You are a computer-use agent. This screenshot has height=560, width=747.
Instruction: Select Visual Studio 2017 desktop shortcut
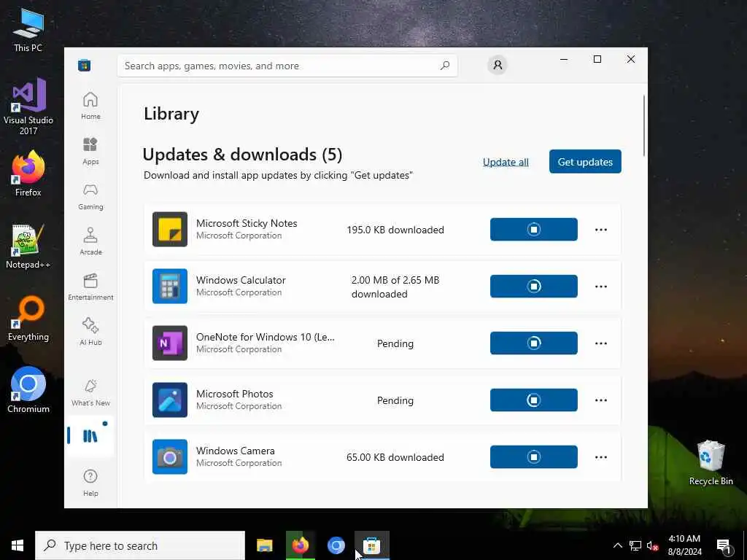tap(28, 106)
